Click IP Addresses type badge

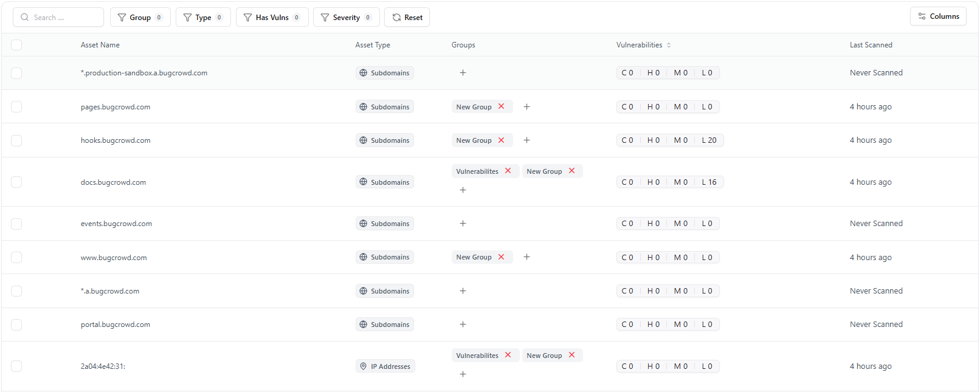pyautogui.click(x=385, y=366)
